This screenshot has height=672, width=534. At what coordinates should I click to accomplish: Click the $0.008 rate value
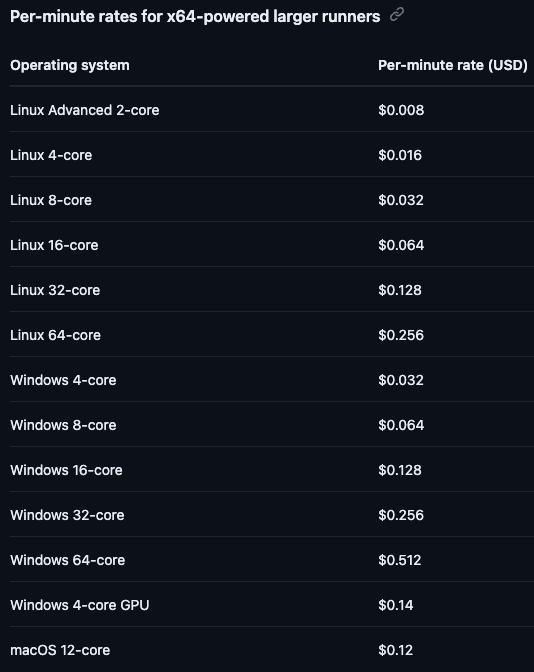click(x=401, y=110)
